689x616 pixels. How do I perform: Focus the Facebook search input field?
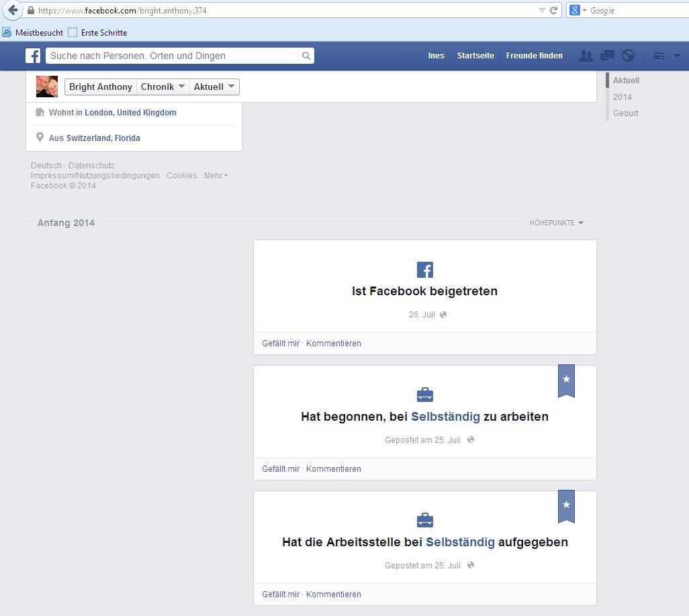pyautogui.click(x=172, y=56)
